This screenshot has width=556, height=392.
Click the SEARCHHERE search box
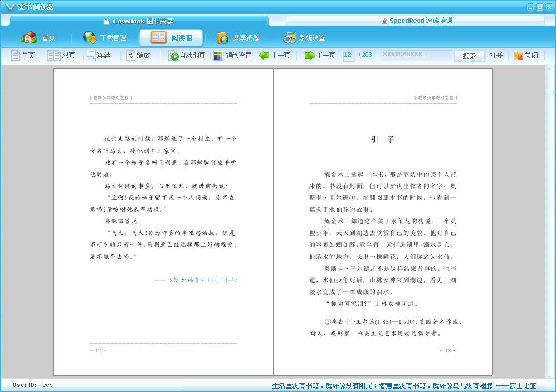pos(417,55)
